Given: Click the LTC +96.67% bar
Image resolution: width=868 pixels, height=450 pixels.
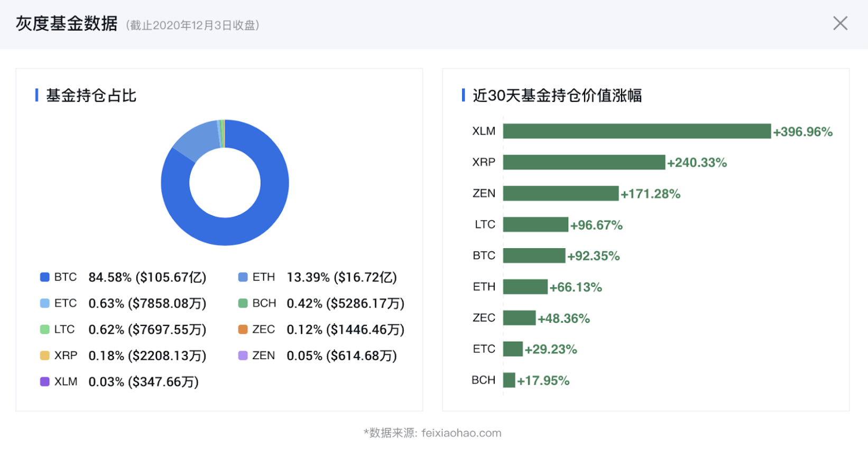Looking at the screenshot, I should pyautogui.click(x=535, y=224).
